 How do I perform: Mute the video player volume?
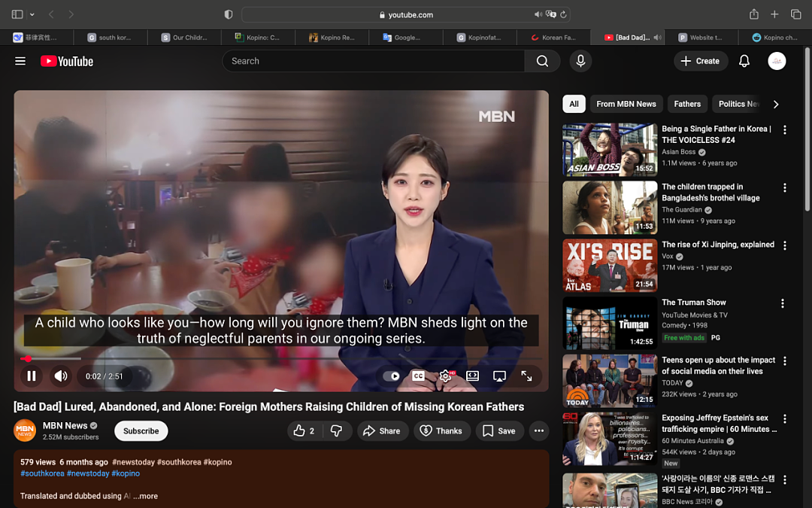pos(61,376)
